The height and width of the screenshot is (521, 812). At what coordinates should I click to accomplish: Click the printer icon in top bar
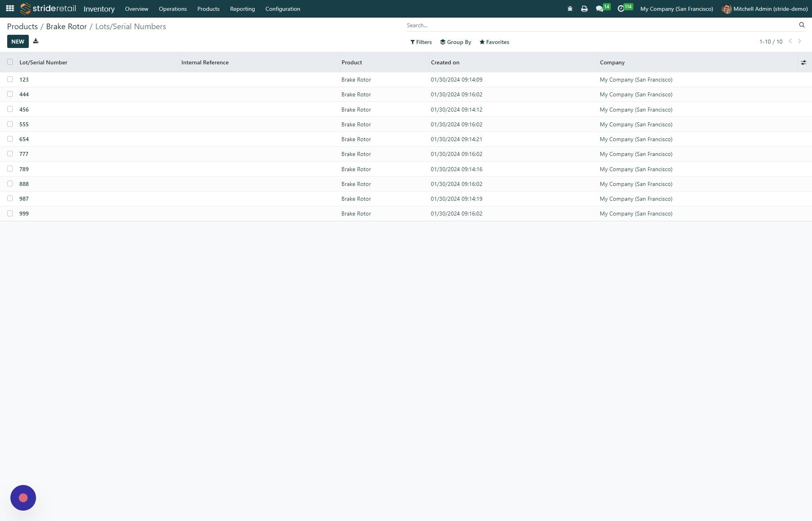pos(584,8)
